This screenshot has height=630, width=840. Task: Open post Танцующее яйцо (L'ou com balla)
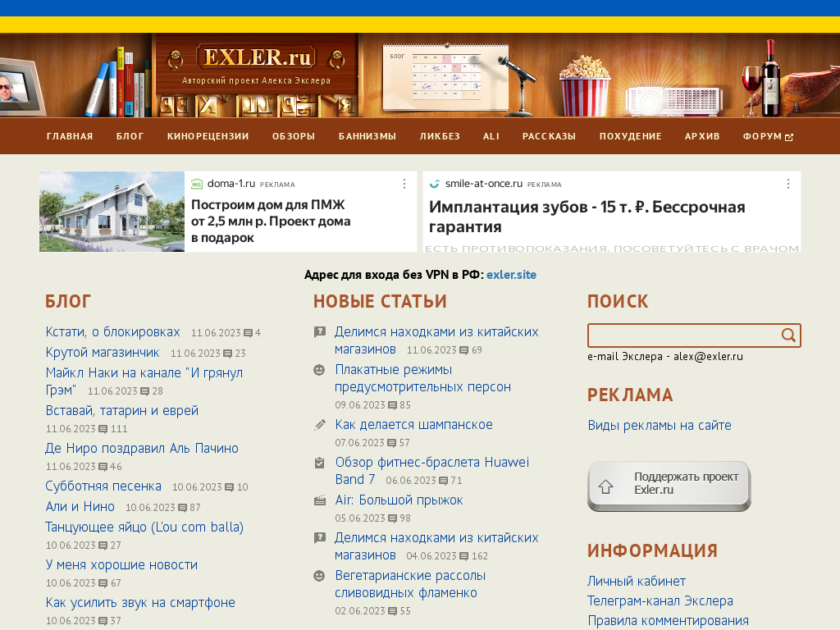(144, 527)
